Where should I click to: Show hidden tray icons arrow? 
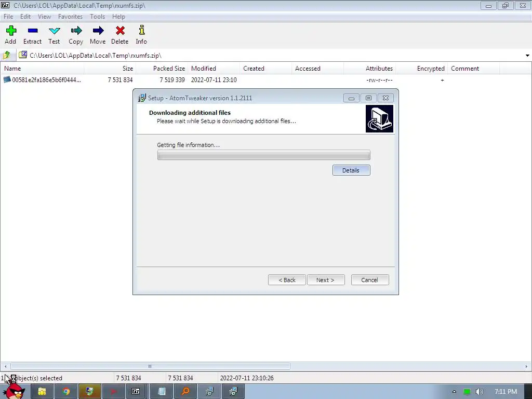(x=454, y=392)
